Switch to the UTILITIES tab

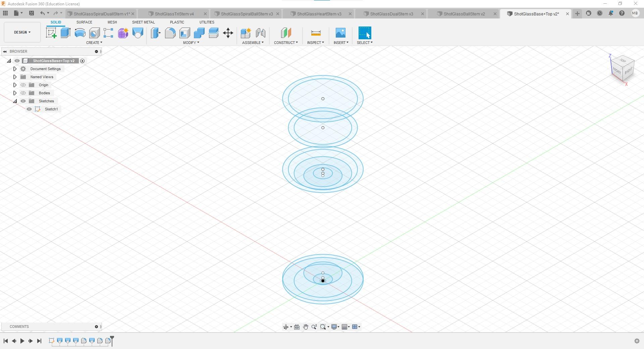coord(207,22)
